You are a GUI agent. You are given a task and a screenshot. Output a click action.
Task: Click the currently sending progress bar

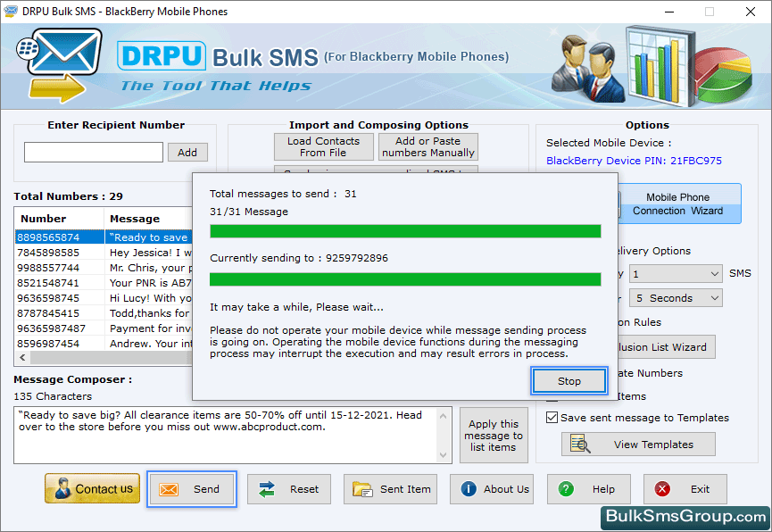point(405,279)
